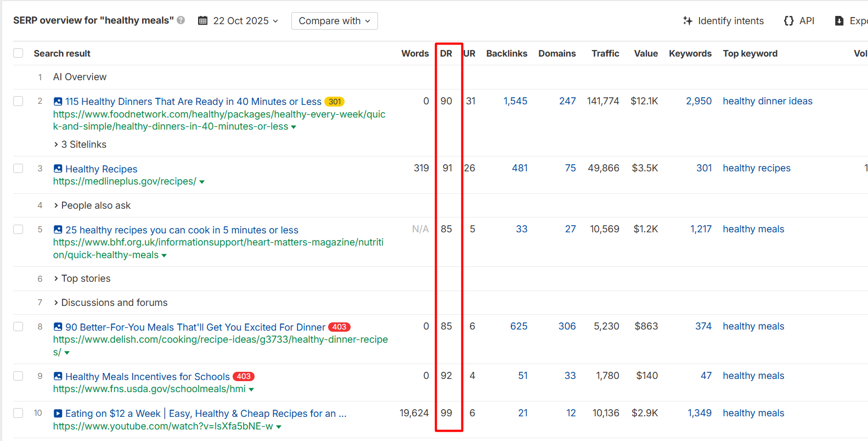
Task: Click the video icon next to Eating on $12 a Week
Action: [58, 413]
